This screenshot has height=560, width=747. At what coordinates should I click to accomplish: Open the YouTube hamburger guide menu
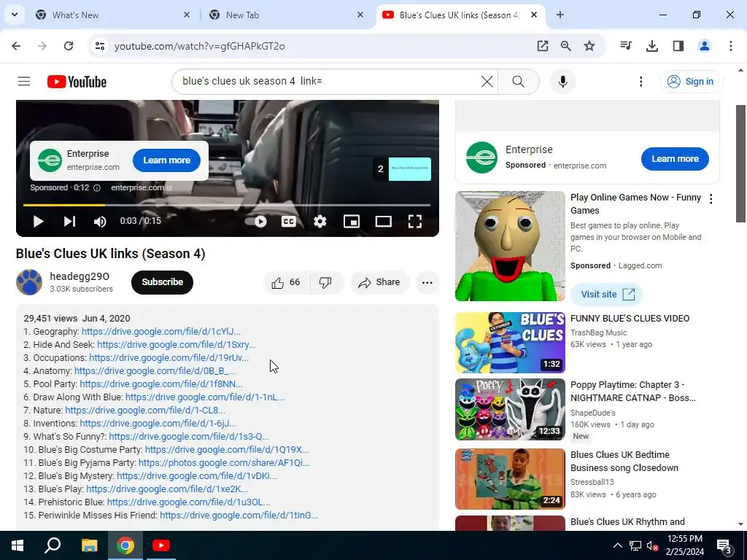(x=24, y=82)
